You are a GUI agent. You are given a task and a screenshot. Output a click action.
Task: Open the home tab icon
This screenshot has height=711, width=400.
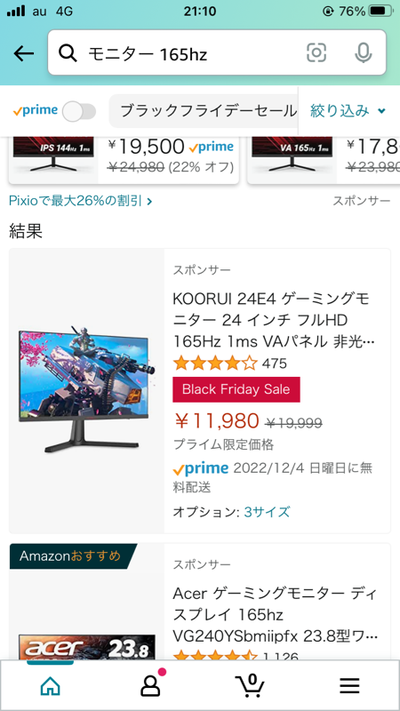click(50, 686)
